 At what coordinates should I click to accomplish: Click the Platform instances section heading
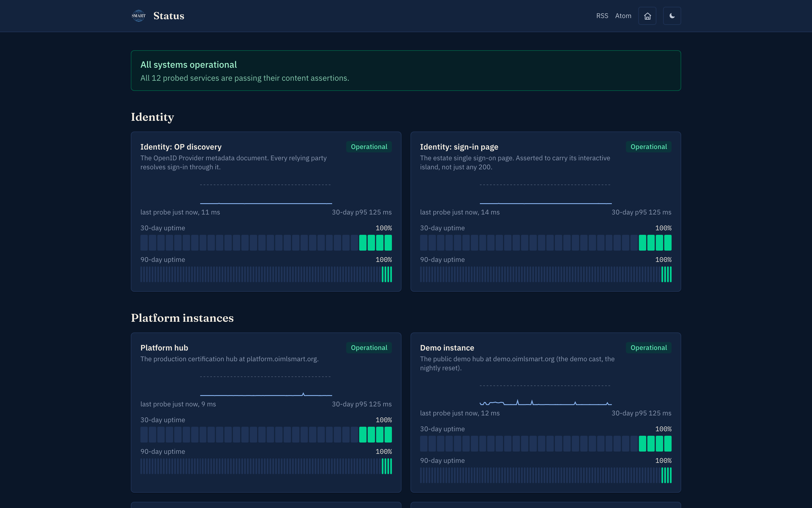point(182,318)
